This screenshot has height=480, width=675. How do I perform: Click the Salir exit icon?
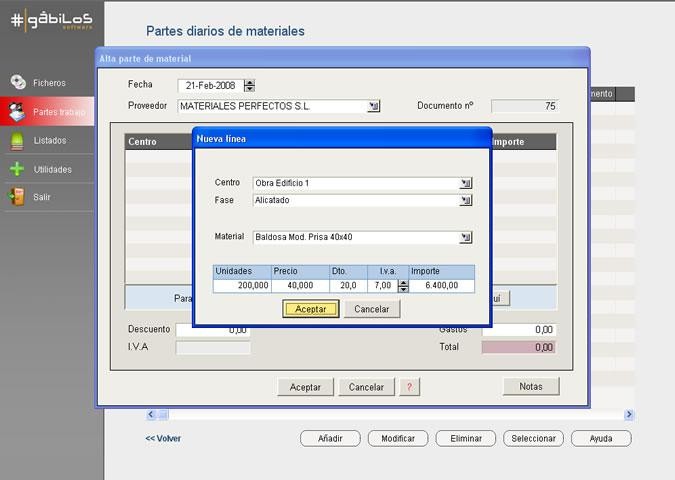coord(17,197)
